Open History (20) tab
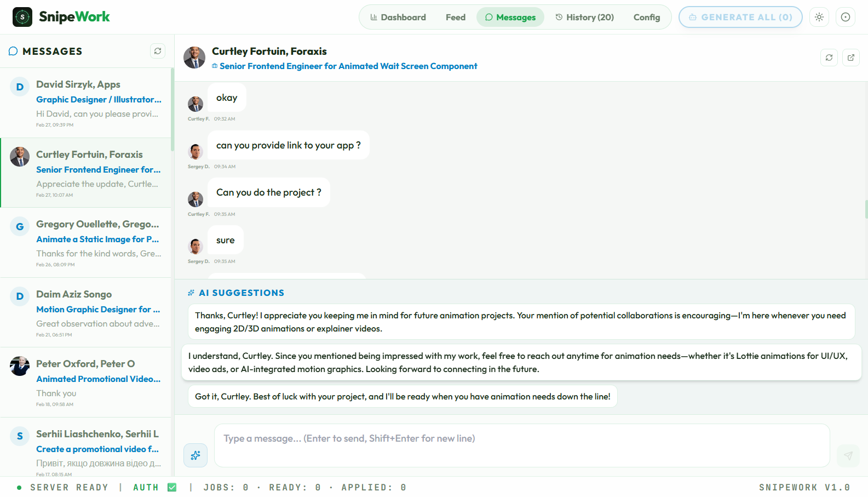The width and height of the screenshot is (868, 497). pyautogui.click(x=584, y=18)
